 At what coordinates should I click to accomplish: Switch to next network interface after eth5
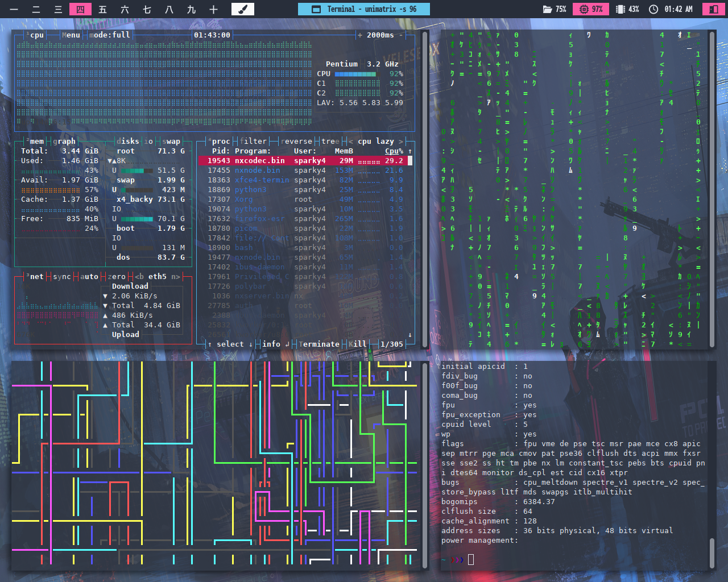(x=176, y=277)
